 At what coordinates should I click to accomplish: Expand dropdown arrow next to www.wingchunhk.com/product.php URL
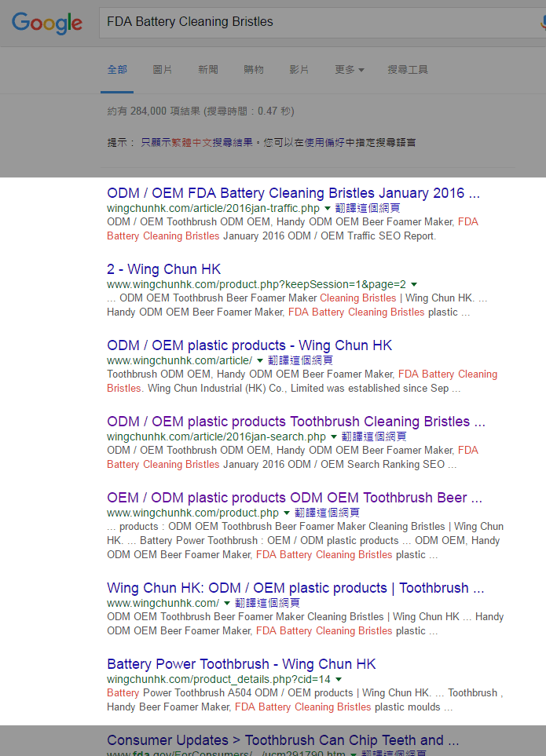click(x=287, y=513)
